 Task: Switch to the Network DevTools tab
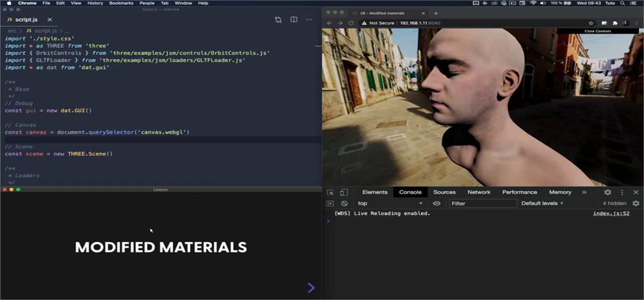click(x=479, y=192)
